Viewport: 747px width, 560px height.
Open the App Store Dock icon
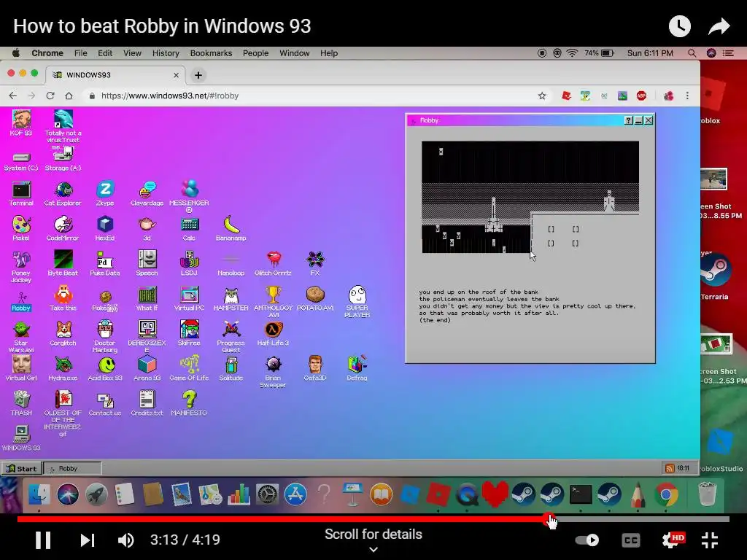coord(295,494)
